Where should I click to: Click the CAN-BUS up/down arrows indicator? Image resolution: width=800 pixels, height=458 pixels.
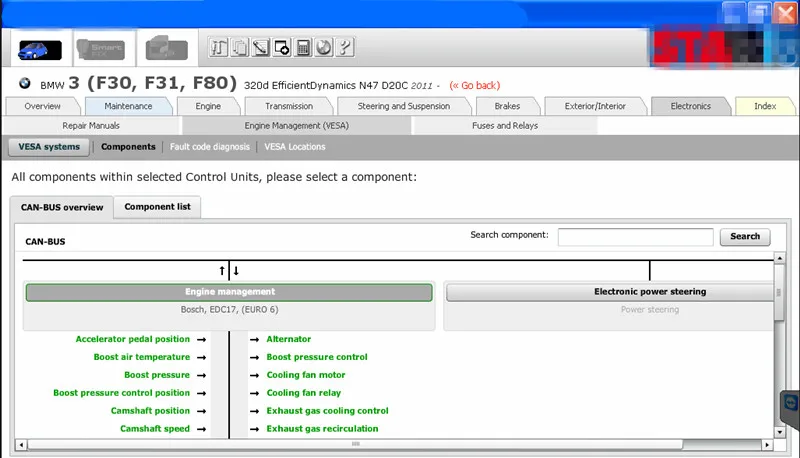tap(229, 271)
